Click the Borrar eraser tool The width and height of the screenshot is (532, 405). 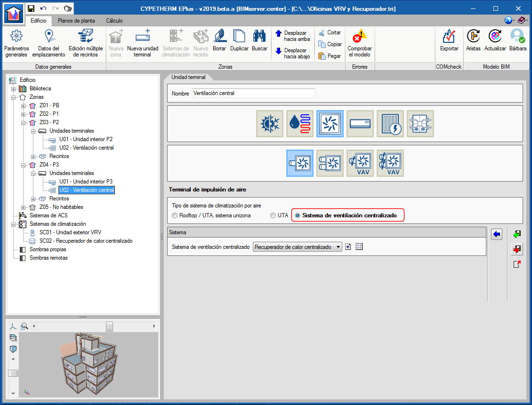tap(219, 40)
